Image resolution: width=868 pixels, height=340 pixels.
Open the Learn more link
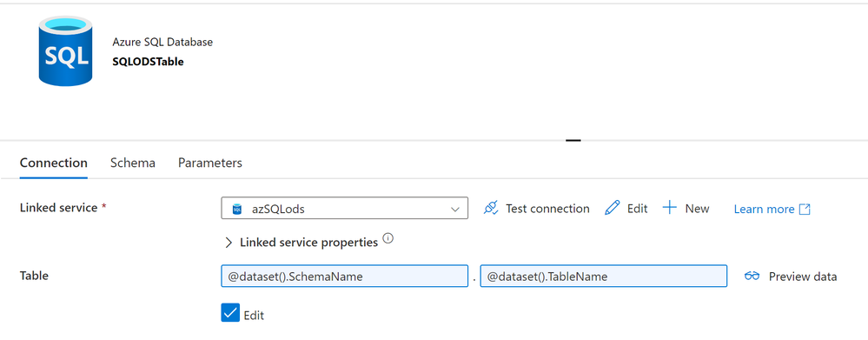(x=764, y=209)
